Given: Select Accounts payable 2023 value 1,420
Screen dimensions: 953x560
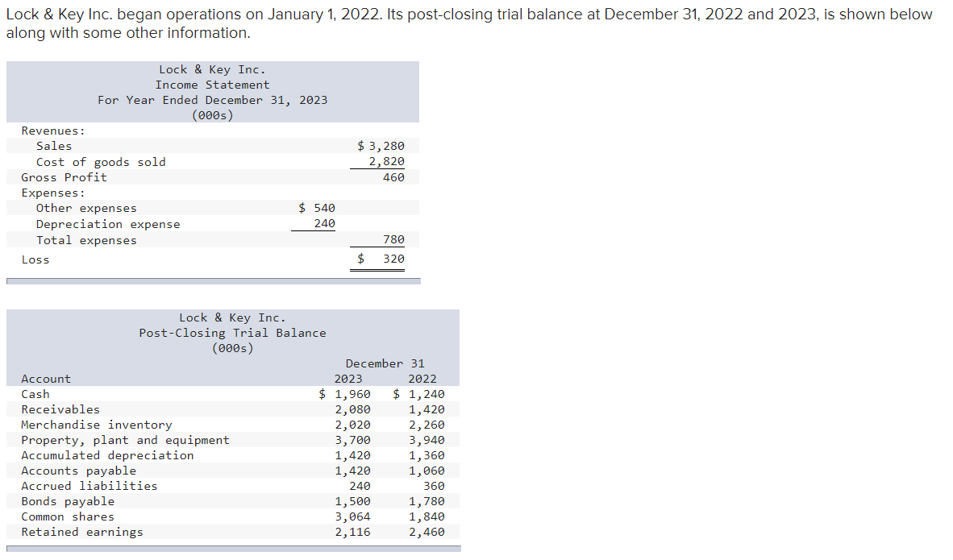Looking at the screenshot, I should pyautogui.click(x=352, y=471).
